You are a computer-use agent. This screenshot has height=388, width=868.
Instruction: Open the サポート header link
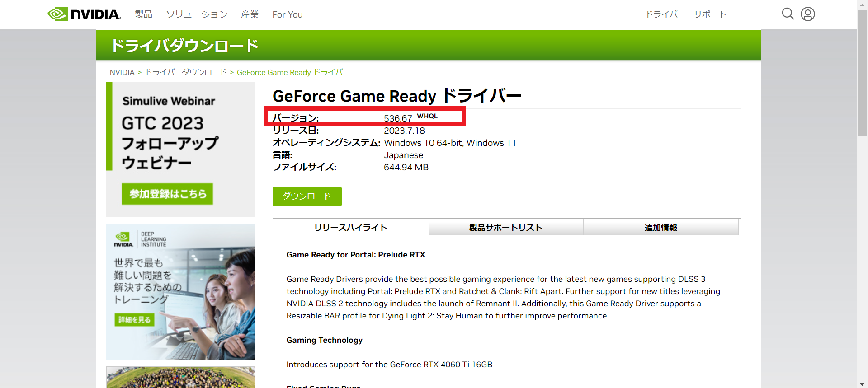click(x=710, y=14)
